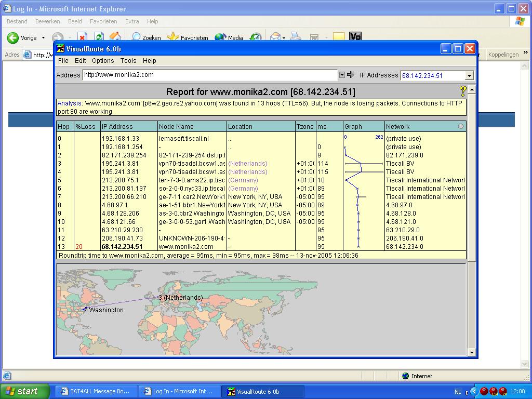Click the Mail envelope icon in Internet Explorer
This screenshot has height=399, width=532.
coord(275,37)
